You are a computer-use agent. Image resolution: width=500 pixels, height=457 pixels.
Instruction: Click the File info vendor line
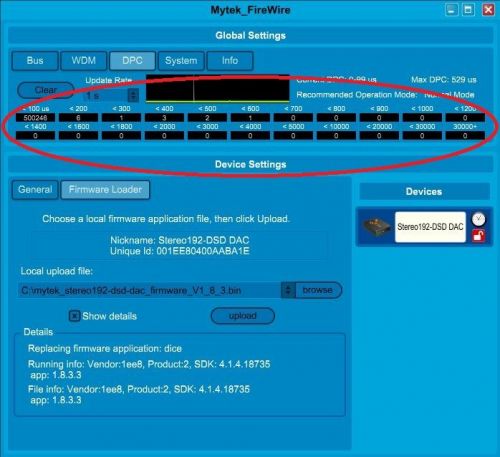tap(139, 389)
